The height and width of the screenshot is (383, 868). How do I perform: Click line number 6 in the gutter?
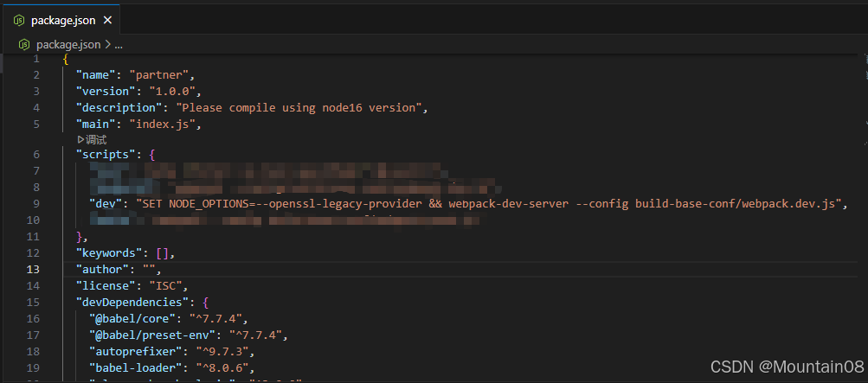tap(36, 154)
